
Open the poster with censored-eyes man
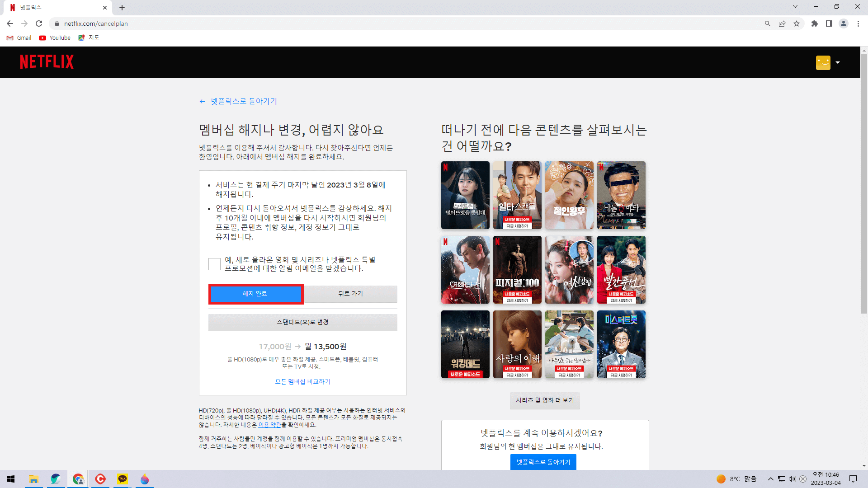point(621,195)
